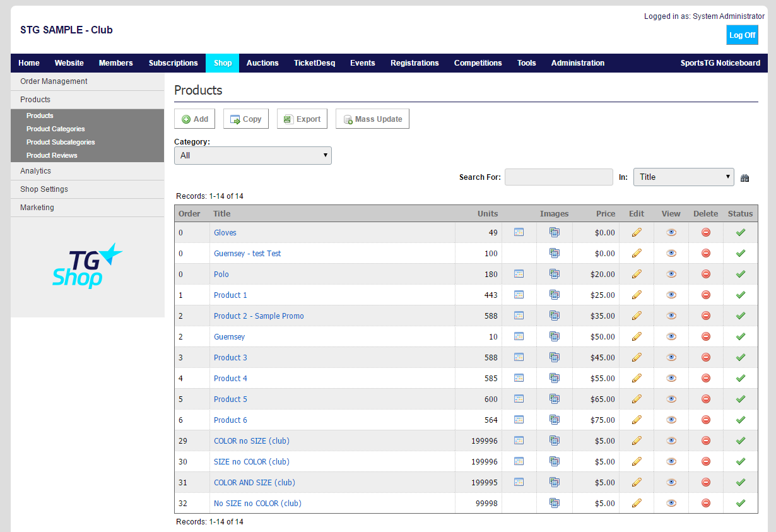Click the search binoculars icon

pos(744,178)
